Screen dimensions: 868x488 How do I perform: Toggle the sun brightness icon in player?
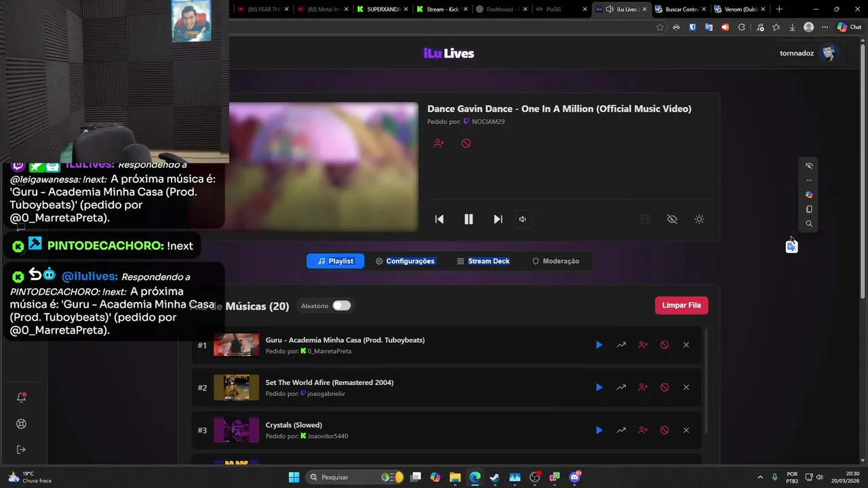(x=699, y=219)
